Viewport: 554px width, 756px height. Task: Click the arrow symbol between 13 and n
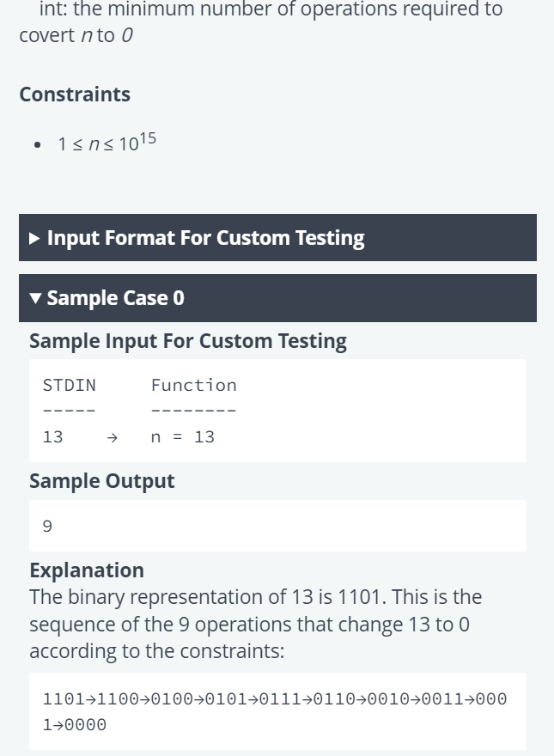click(x=112, y=437)
